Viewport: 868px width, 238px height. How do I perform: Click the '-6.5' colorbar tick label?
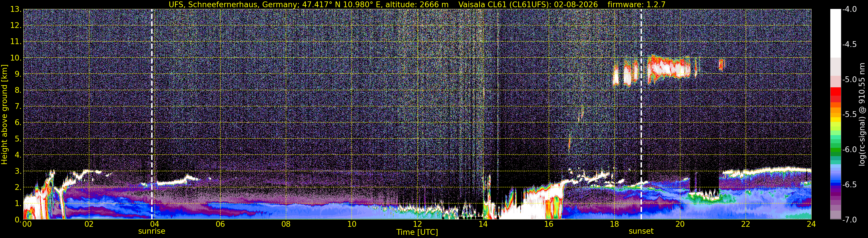[849, 185]
